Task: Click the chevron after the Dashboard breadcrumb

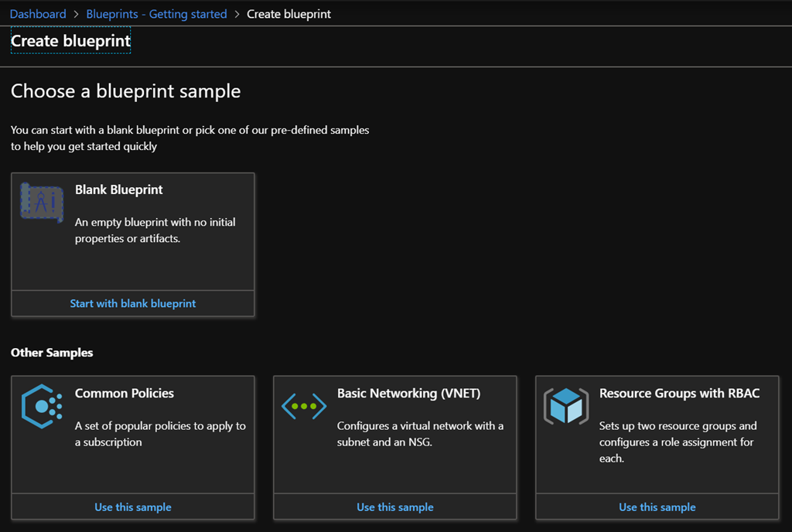Action: pos(76,14)
